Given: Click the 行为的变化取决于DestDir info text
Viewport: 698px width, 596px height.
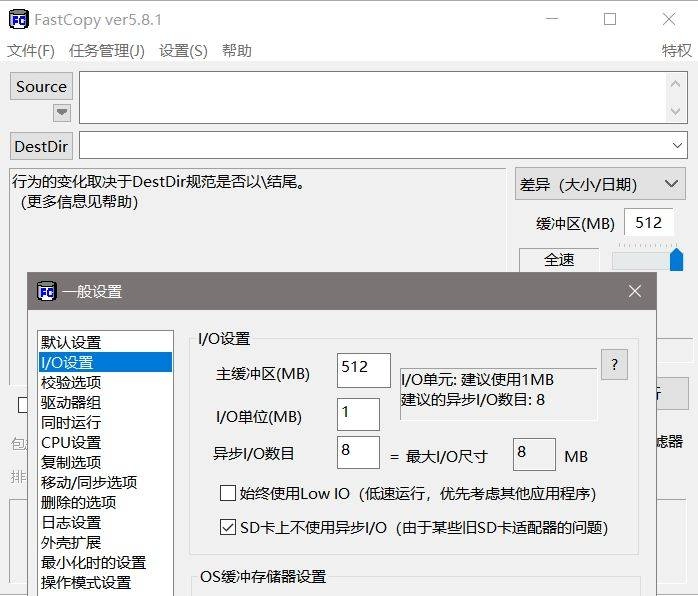Looking at the screenshot, I should (x=158, y=191).
